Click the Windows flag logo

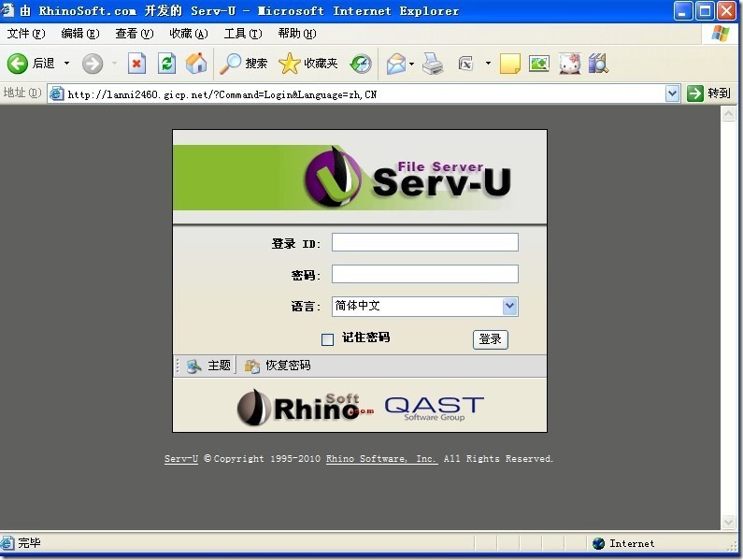[x=721, y=34]
